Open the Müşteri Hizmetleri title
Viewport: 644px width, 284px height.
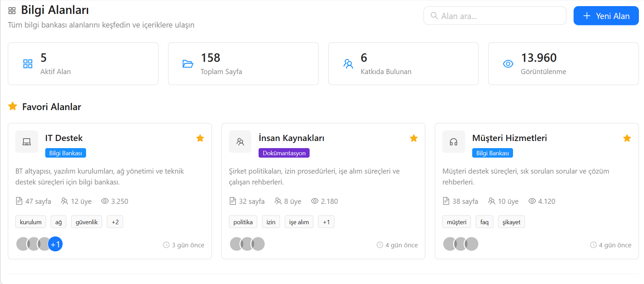[x=510, y=138]
